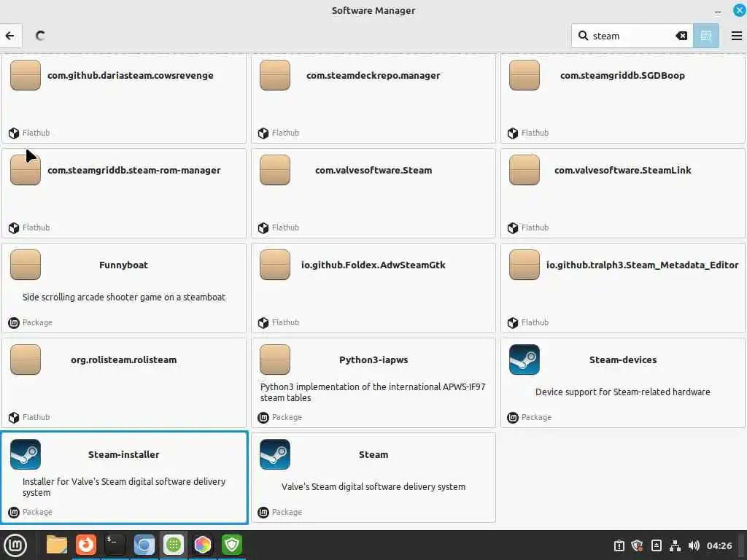Focus the steam search field
Image resolution: width=747 pixels, height=560 pixels.
tap(632, 36)
